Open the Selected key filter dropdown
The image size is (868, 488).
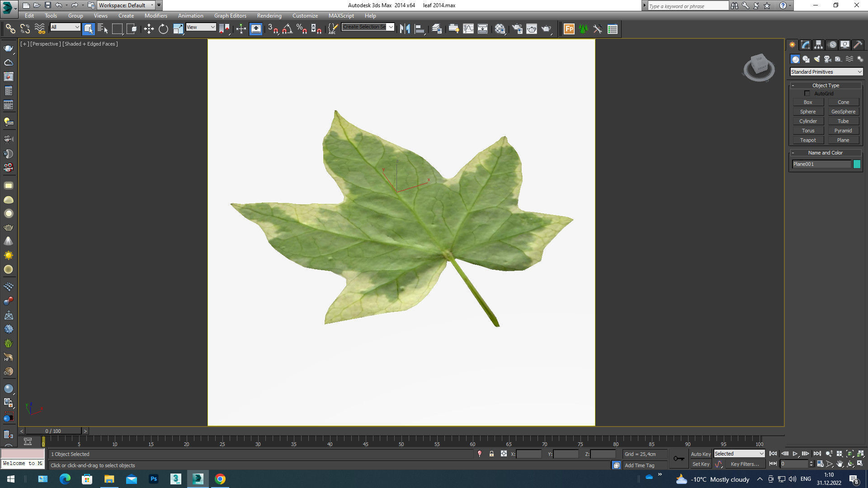(739, 454)
